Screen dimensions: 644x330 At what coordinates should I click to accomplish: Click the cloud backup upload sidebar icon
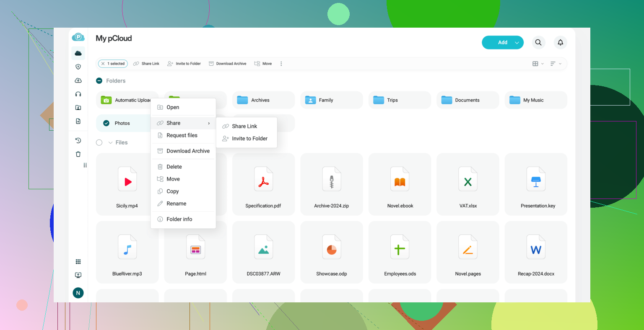pos(78,80)
